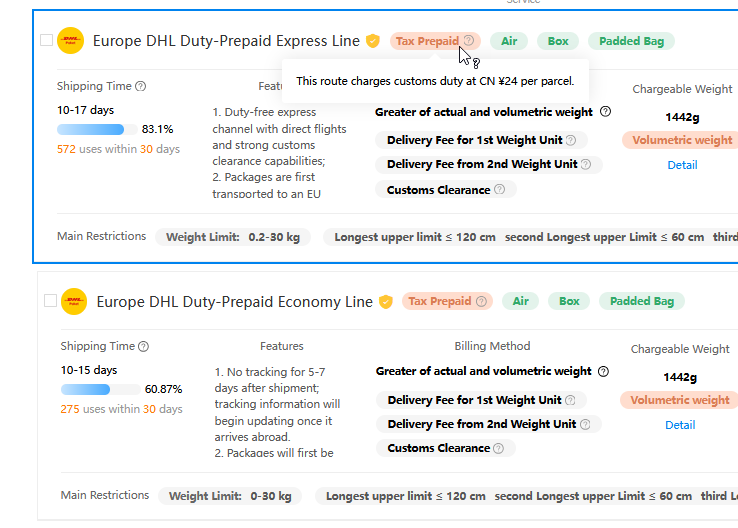Click the gold shield badge on Express Line
This screenshot has height=528, width=738.
click(373, 41)
